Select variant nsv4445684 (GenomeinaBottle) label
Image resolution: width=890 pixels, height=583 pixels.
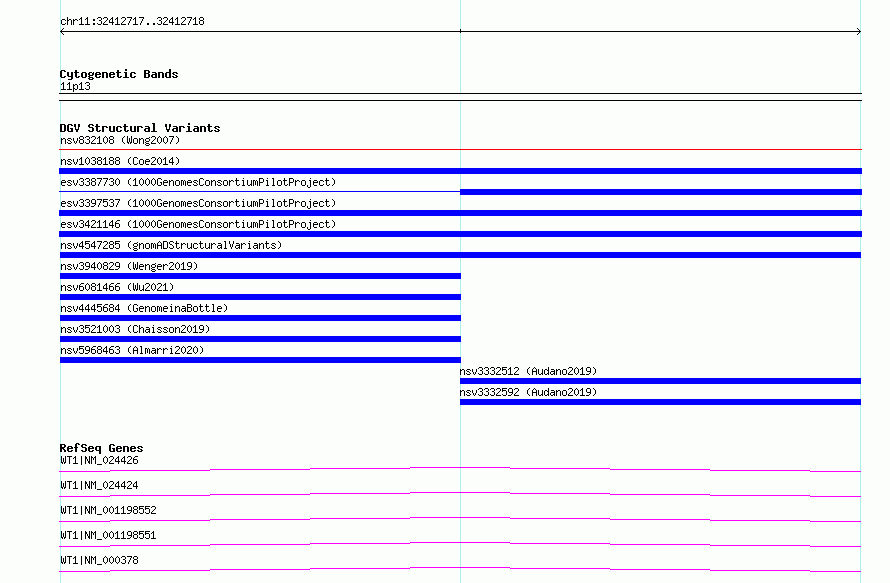(x=144, y=308)
